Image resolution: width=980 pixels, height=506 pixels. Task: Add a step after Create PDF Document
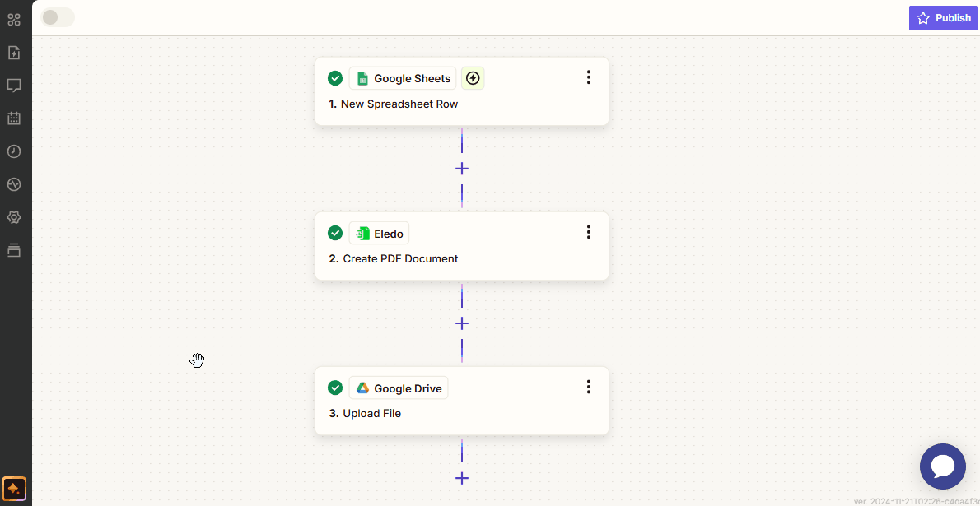pos(462,323)
